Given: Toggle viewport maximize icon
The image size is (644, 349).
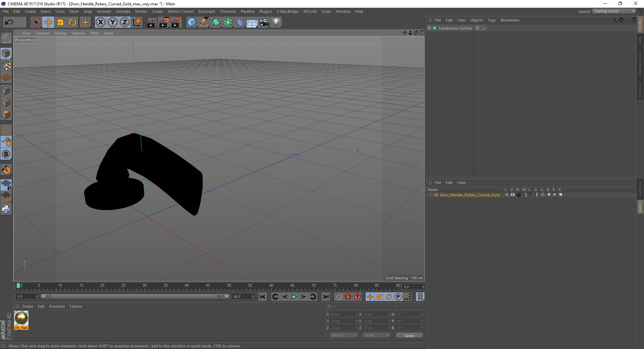Looking at the screenshot, I should tap(422, 33).
